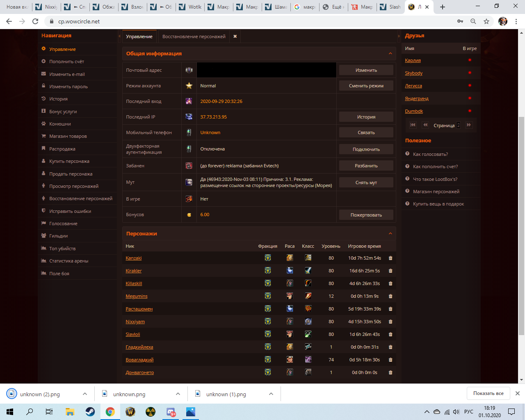This screenshot has height=420, width=525.
Task: Click the next page arrow in friends list
Action: 469,125
